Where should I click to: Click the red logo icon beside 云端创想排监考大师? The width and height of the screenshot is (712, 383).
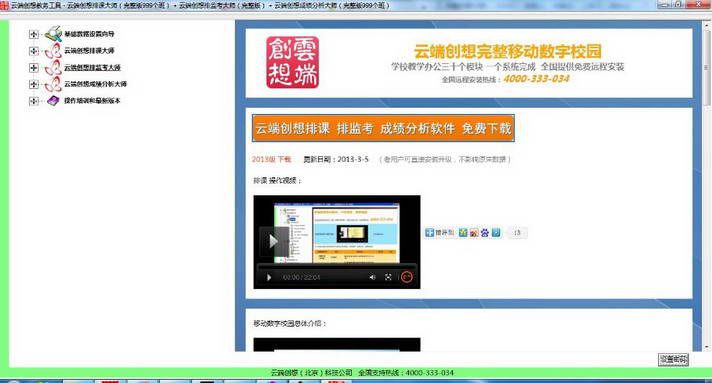(x=53, y=67)
